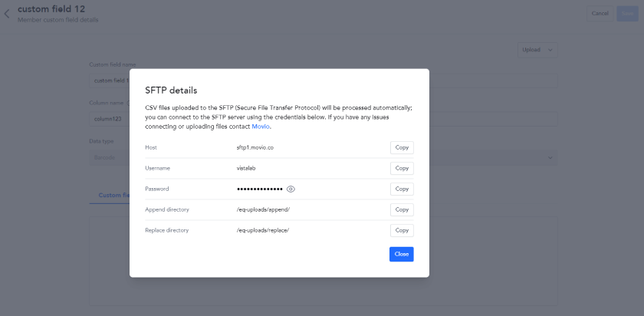Open the Upload dropdown
This screenshot has height=316, width=644.
[x=537, y=50]
